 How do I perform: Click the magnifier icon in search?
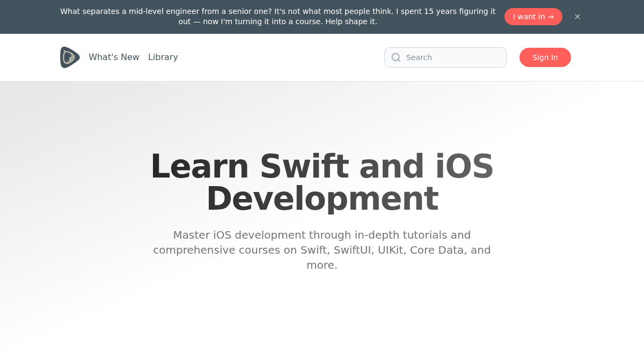click(x=396, y=57)
